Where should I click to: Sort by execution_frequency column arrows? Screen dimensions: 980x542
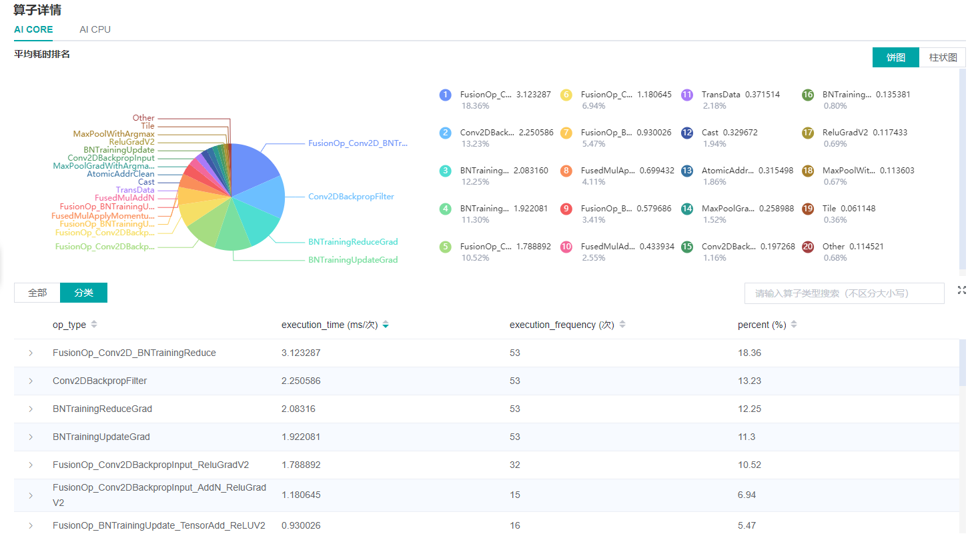pos(622,325)
